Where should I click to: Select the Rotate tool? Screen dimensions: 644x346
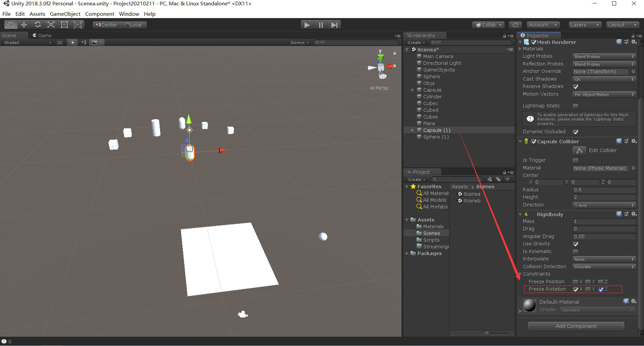(x=38, y=24)
